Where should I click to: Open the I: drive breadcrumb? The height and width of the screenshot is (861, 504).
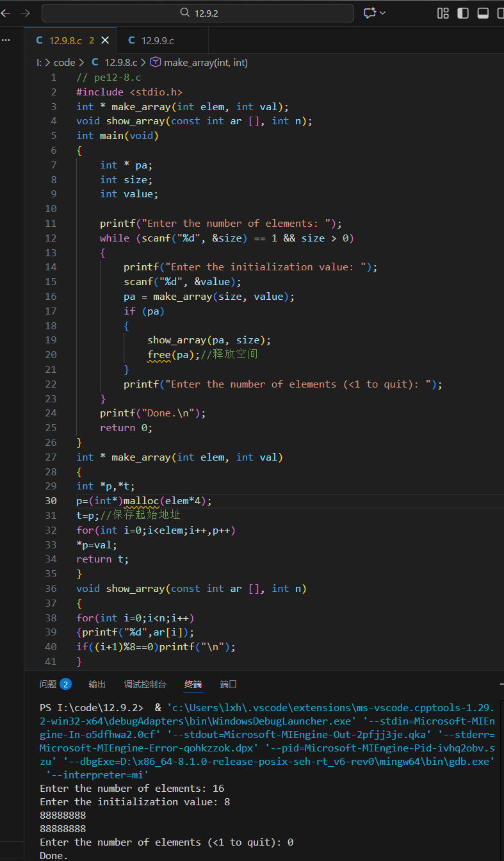[38, 62]
